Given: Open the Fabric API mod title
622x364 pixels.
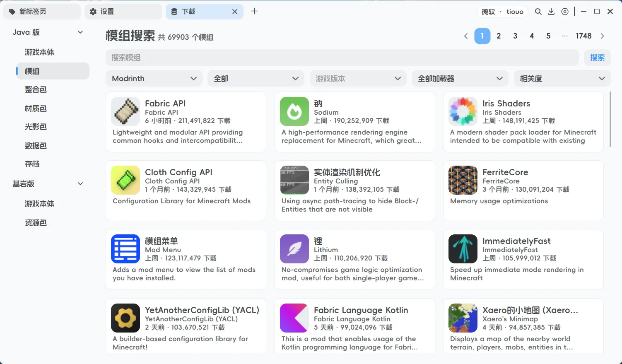Looking at the screenshot, I should [165, 104].
